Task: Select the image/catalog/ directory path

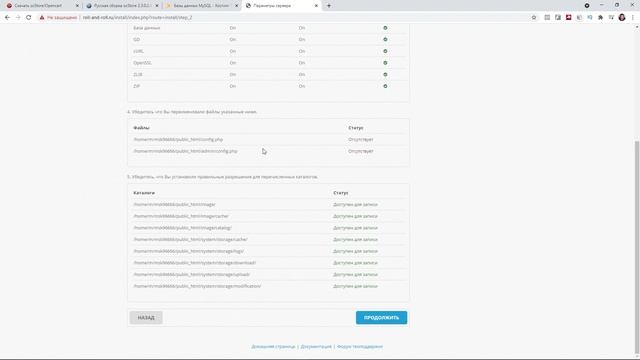Action: tap(182, 228)
